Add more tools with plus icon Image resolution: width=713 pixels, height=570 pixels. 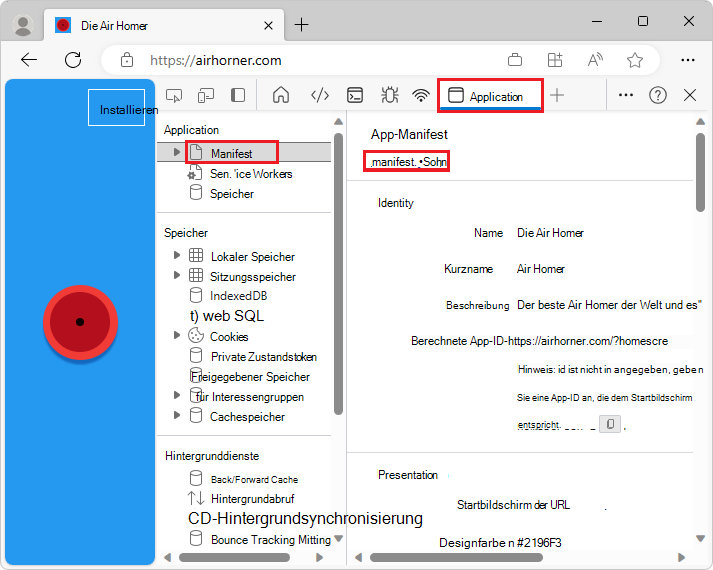coord(557,95)
